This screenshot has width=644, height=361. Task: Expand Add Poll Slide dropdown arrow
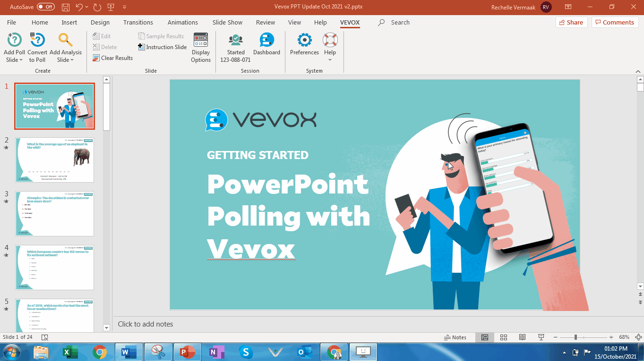point(21,60)
